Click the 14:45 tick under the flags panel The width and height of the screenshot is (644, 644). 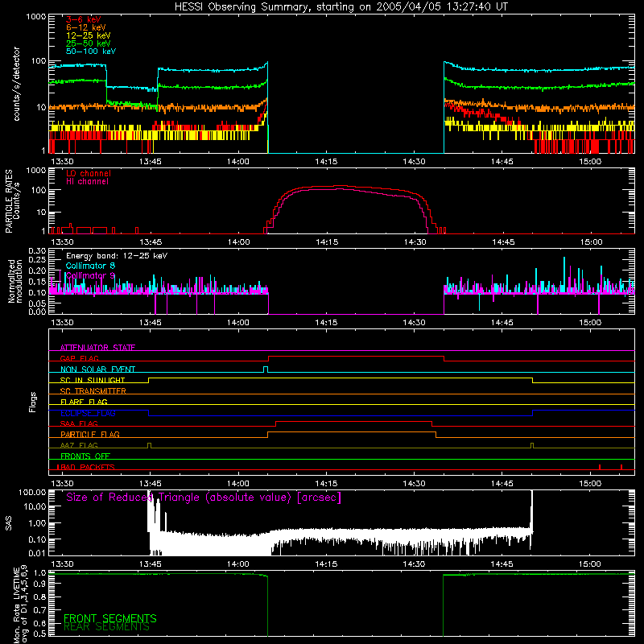[502, 484]
